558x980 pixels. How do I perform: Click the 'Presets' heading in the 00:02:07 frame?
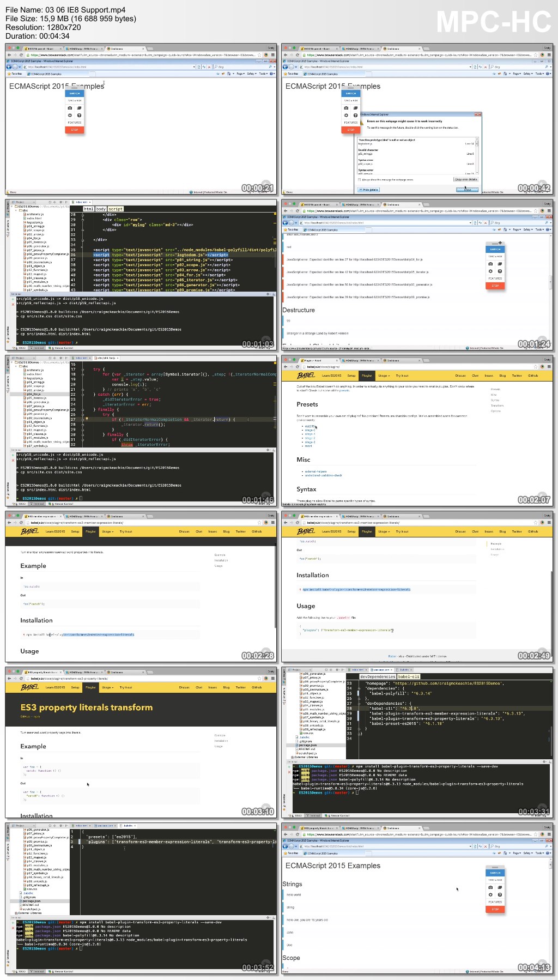307,404
